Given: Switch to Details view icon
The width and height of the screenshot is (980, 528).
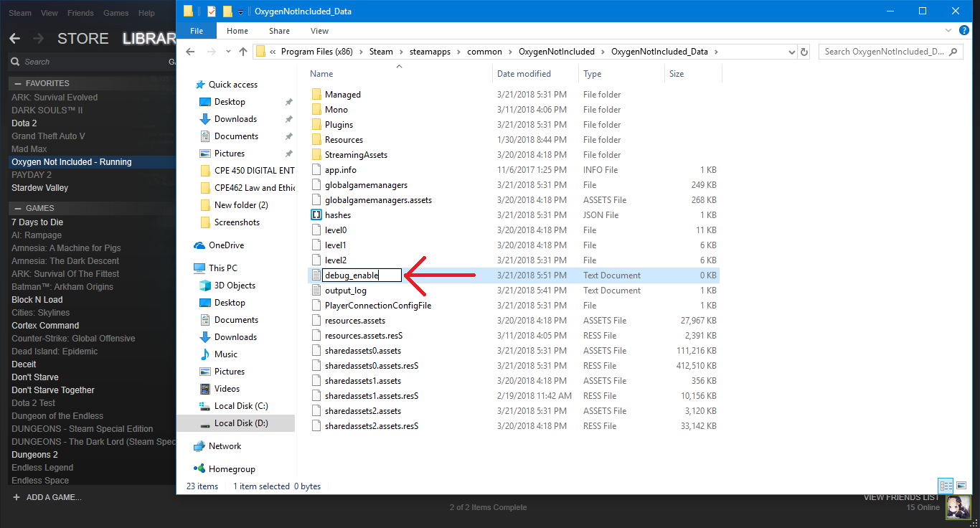Looking at the screenshot, I should coord(946,486).
